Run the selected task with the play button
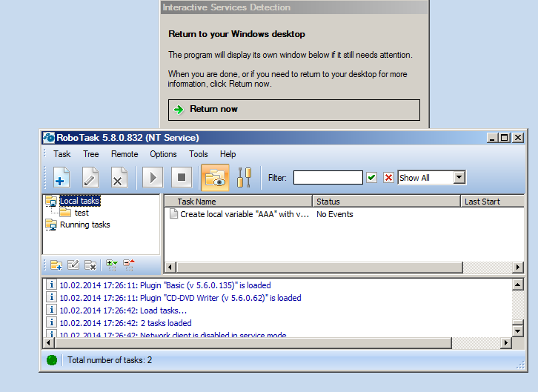The image size is (538, 392). pos(153,178)
